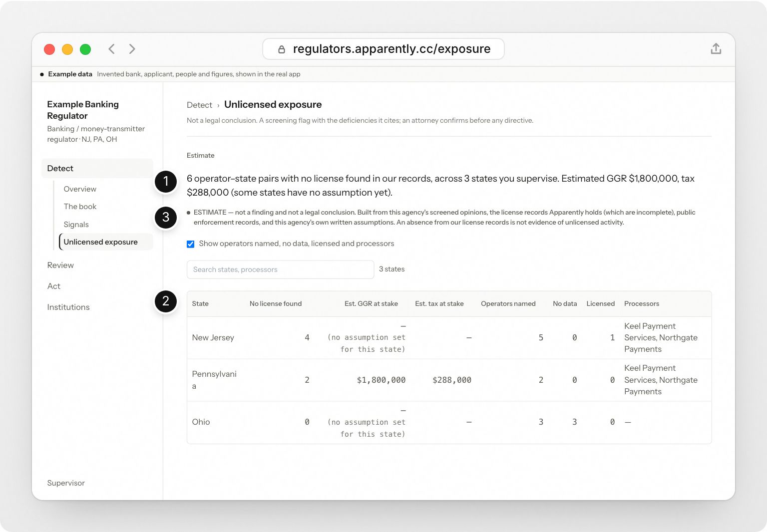This screenshot has width=767, height=532.
Task: Open the Institutions section
Action: (x=68, y=307)
